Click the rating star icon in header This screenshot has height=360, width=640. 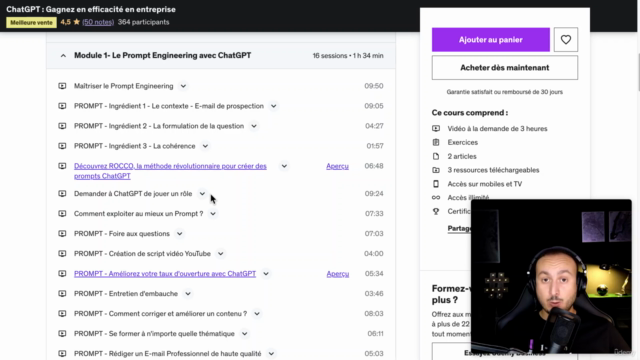76,22
